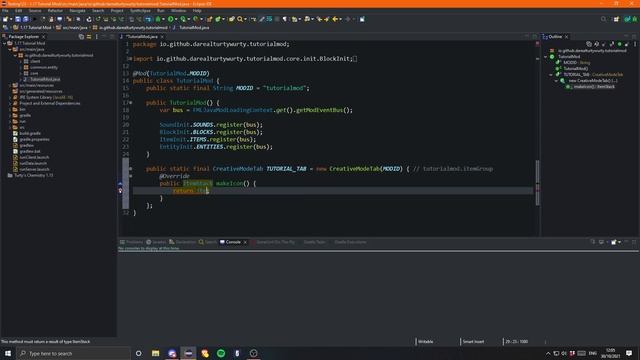Viewport: 640px width, 360px height.
Task: Click the yellow back navigation arrow
Action: click(x=336, y=19)
